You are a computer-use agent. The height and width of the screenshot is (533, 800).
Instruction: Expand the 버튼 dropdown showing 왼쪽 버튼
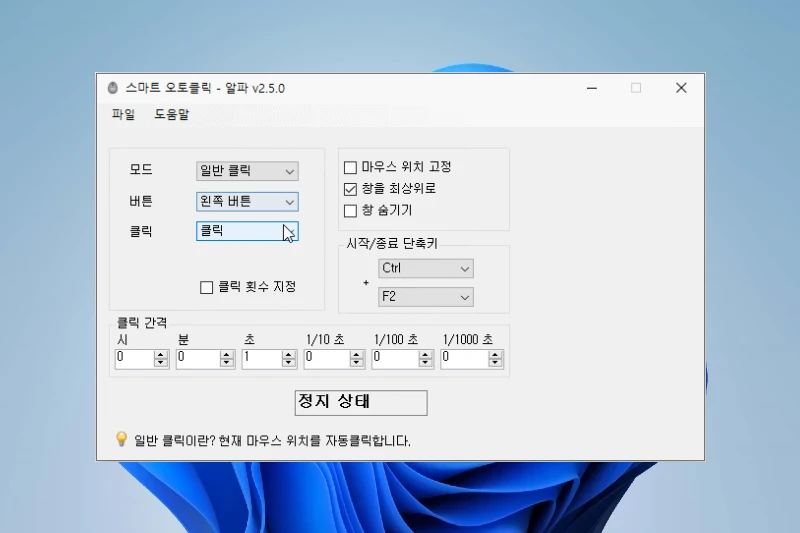[247, 201]
